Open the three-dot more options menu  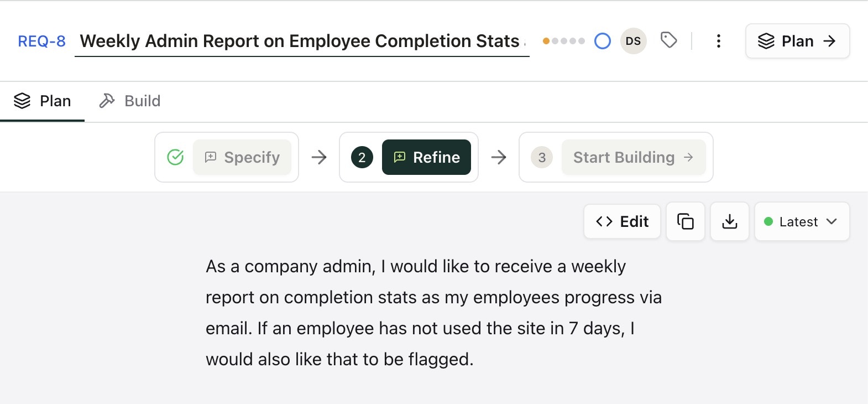click(718, 41)
